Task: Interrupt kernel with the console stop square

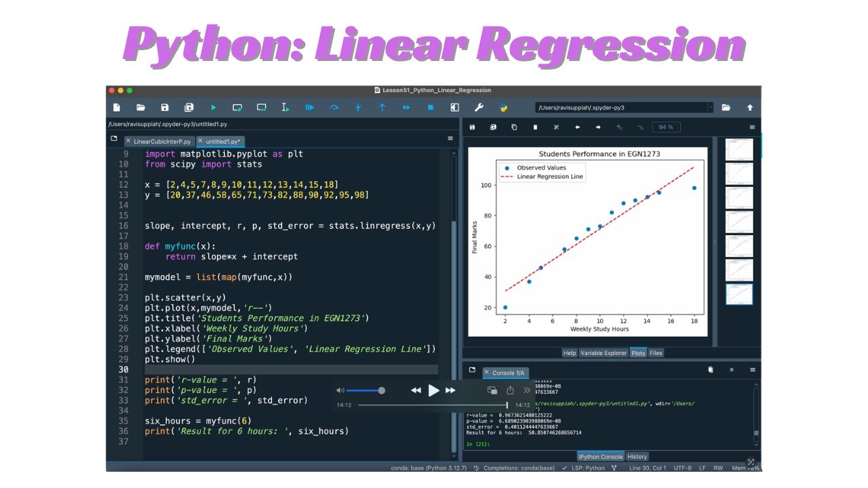Action: [x=732, y=369]
